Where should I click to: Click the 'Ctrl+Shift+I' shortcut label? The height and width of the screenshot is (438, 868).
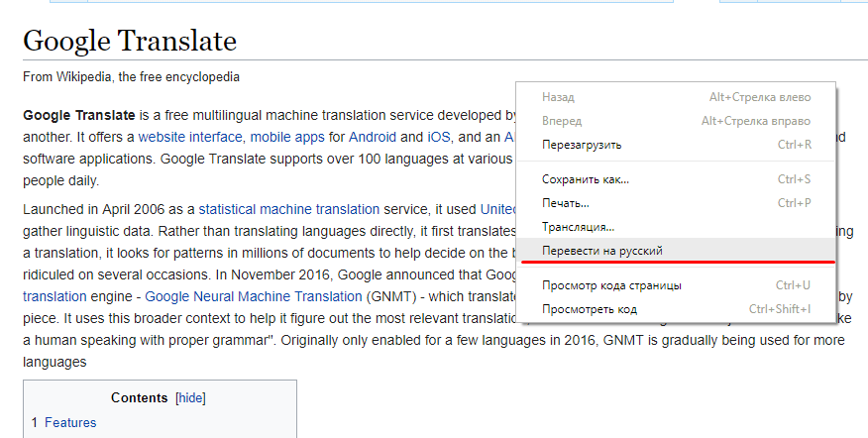coord(780,309)
